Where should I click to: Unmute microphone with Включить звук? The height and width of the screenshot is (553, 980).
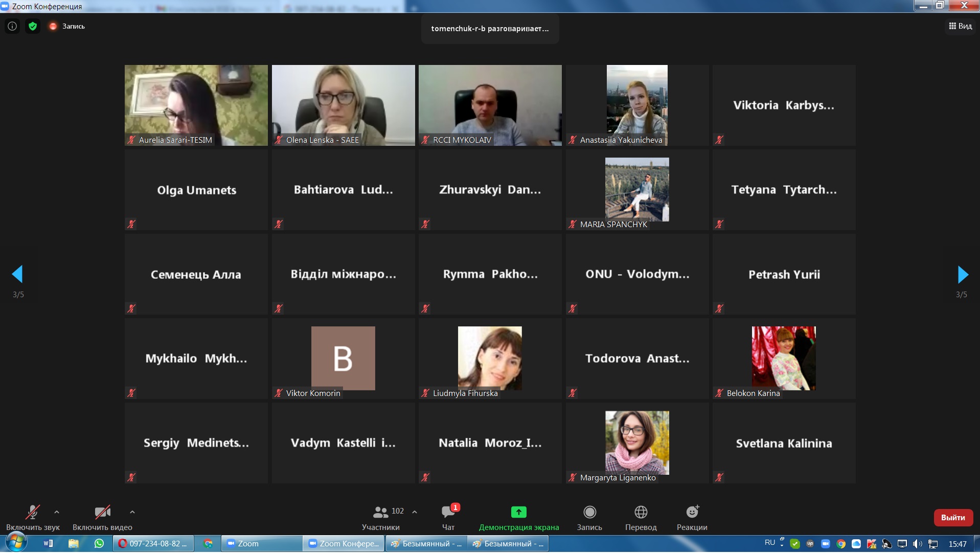point(33,518)
